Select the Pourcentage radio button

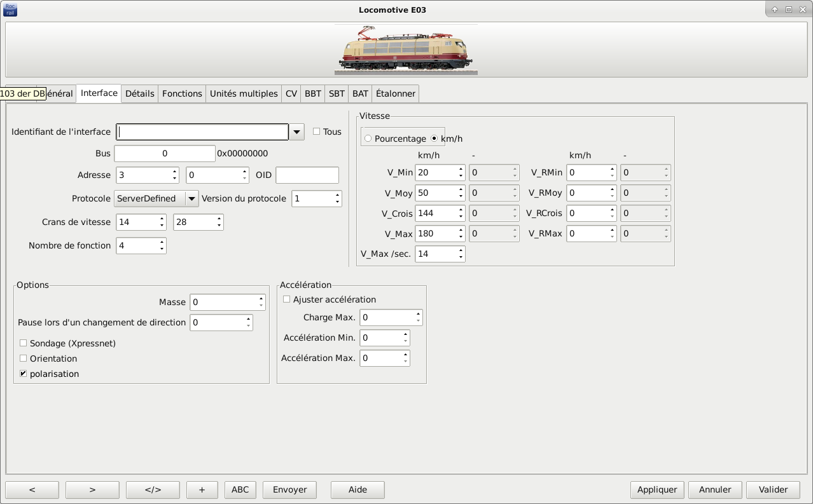point(368,139)
